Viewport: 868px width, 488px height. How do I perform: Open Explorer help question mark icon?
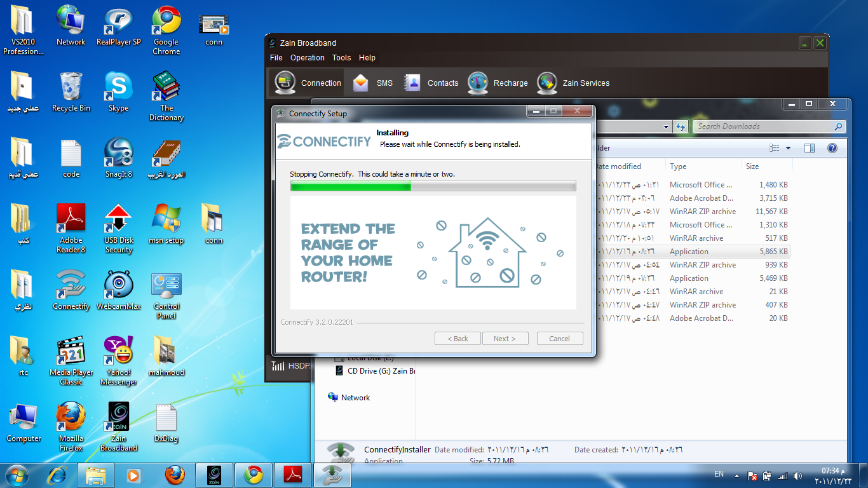832,148
